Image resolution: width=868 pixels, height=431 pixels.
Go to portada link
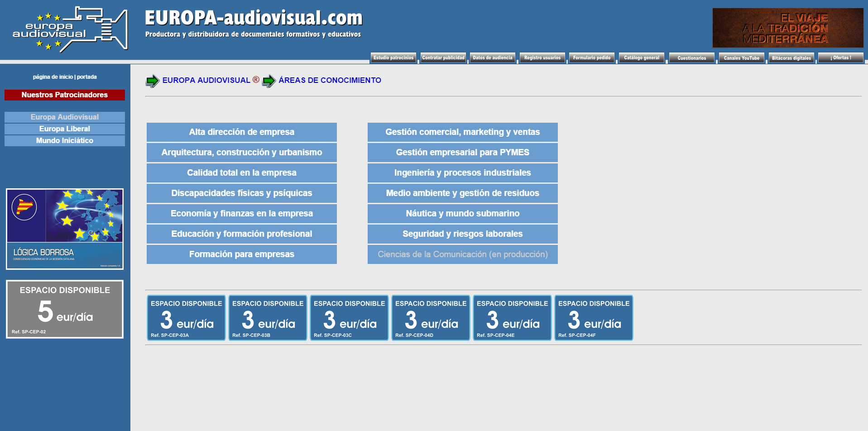point(87,77)
